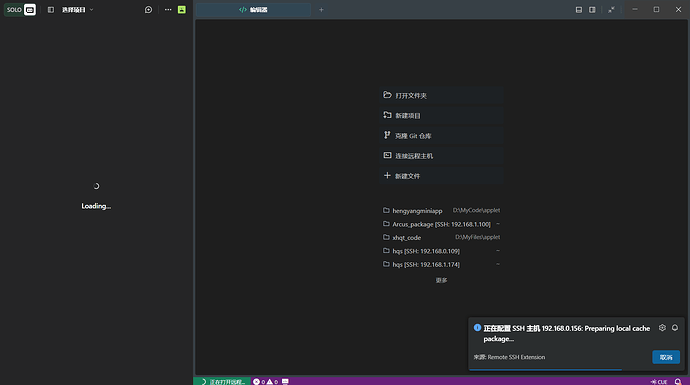Click the remote terminal icon of 连接远程主机
This screenshot has height=385, width=690.
click(387, 155)
